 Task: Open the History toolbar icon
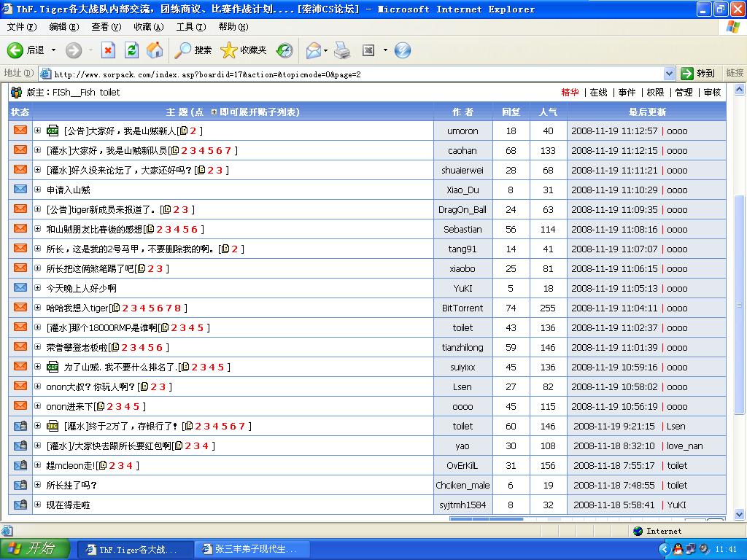[285, 50]
